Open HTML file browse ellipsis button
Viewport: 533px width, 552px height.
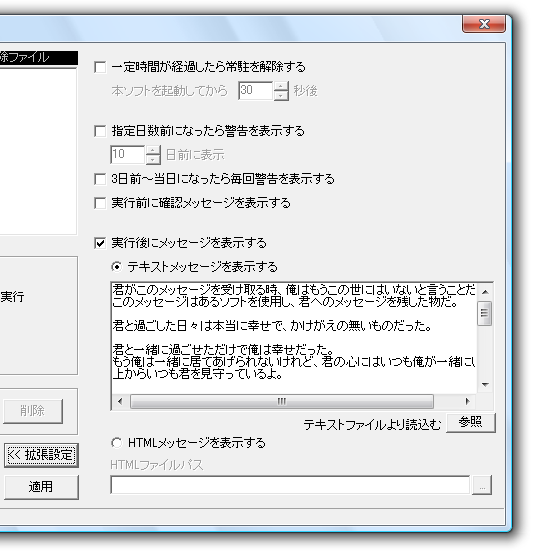(x=482, y=485)
